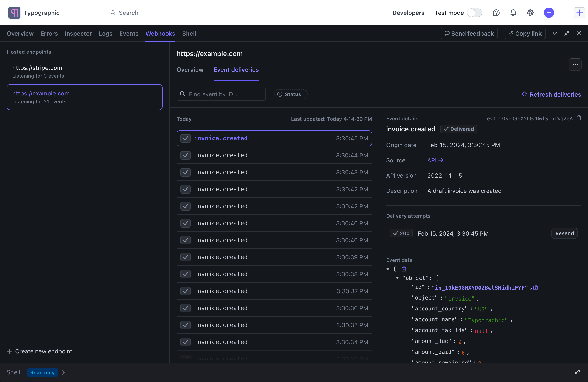This screenshot has width=588, height=382.
Task: Click the notifications bell icon
Action: (x=513, y=13)
